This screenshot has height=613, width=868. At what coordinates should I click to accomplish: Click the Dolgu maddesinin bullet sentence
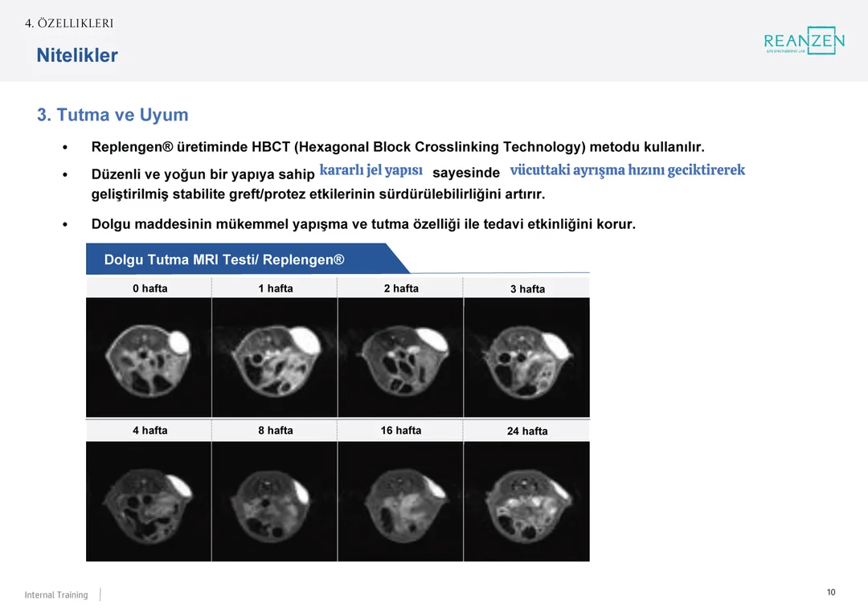[363, 224]
